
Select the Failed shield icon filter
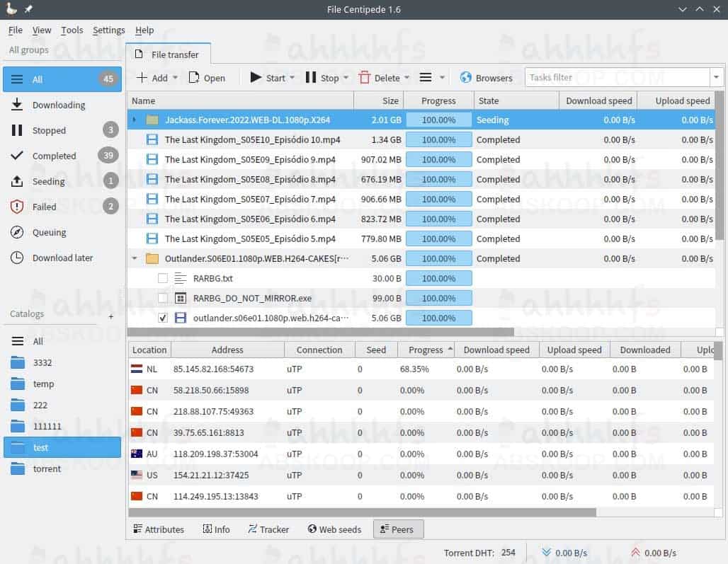coord(17,207)
